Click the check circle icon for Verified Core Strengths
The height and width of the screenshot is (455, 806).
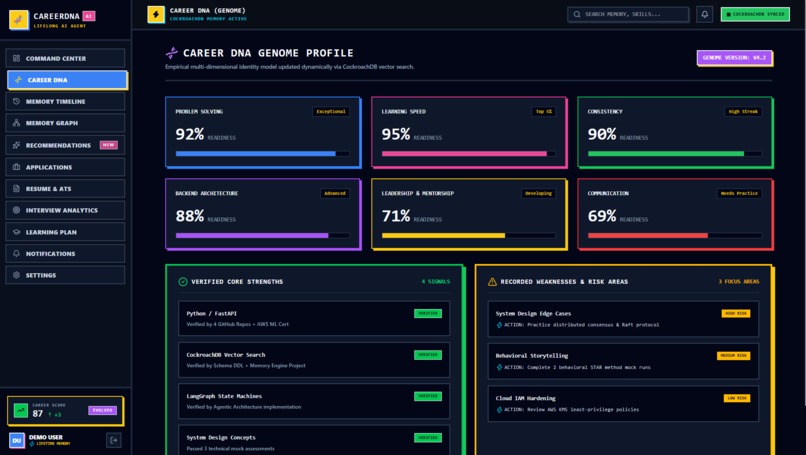click(x=182, y=282)
